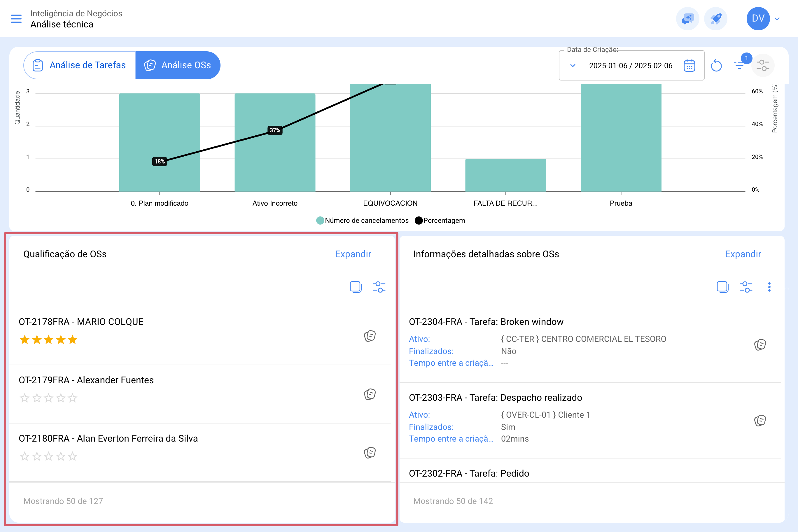The width and height of the screenshot is (798, 532).
Task: Click OT-2304-FRA - Tarefa: Broken window
Action: point(486,322)
